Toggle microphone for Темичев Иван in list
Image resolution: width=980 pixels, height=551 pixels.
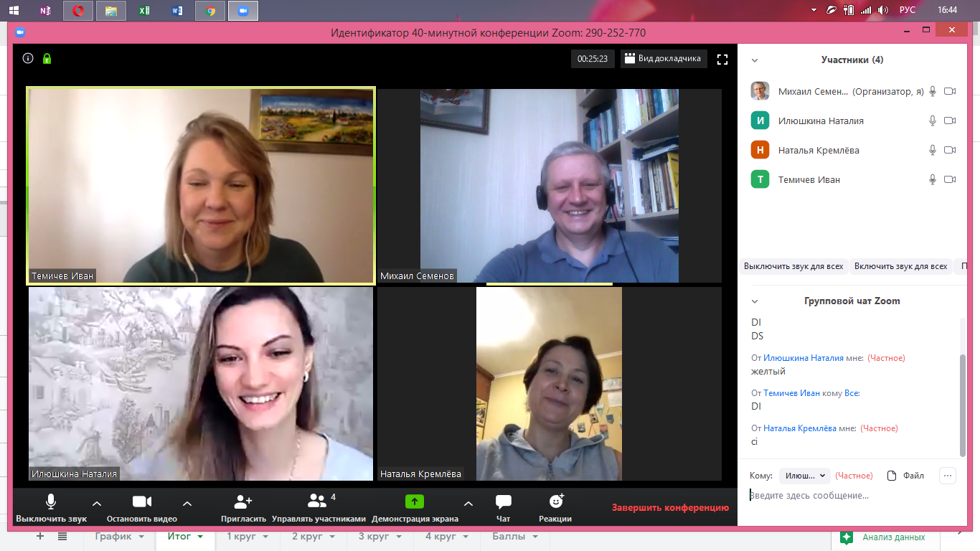tap(933, 179)
